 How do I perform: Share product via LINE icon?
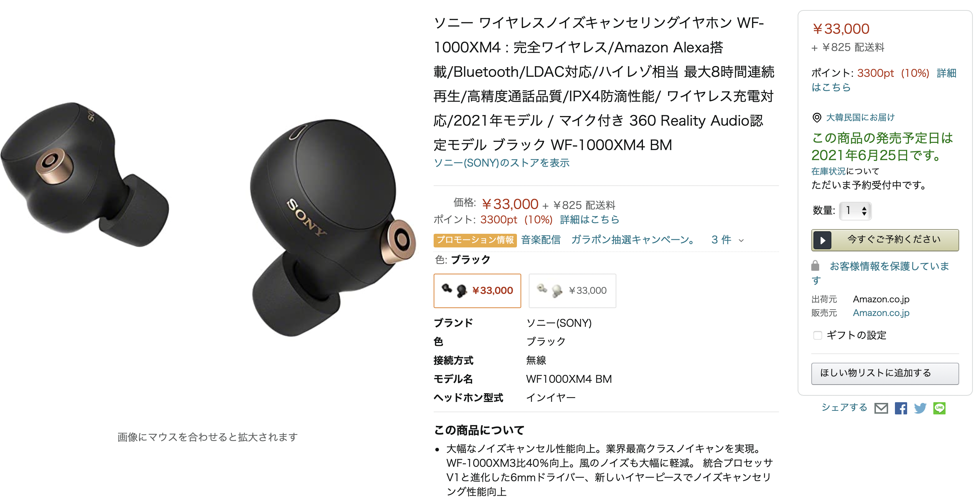point(939,408)
